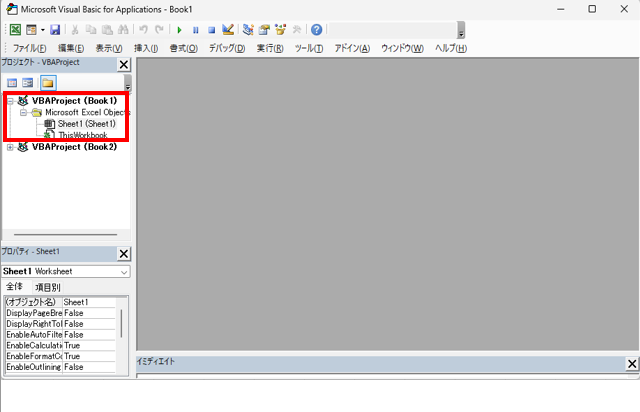640x412 pixels.
Task: Click the Redo arrow icon
Action: pos(159,30)
